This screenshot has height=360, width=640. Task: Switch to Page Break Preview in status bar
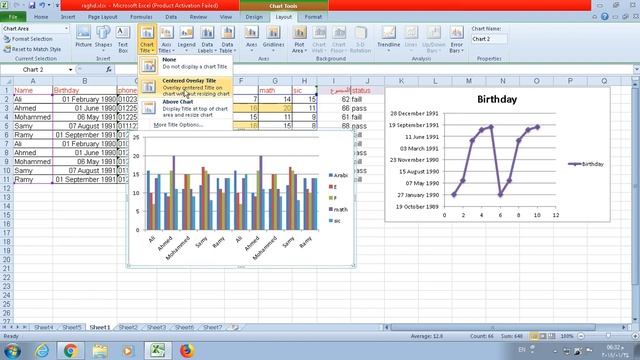tap(551, 336)
